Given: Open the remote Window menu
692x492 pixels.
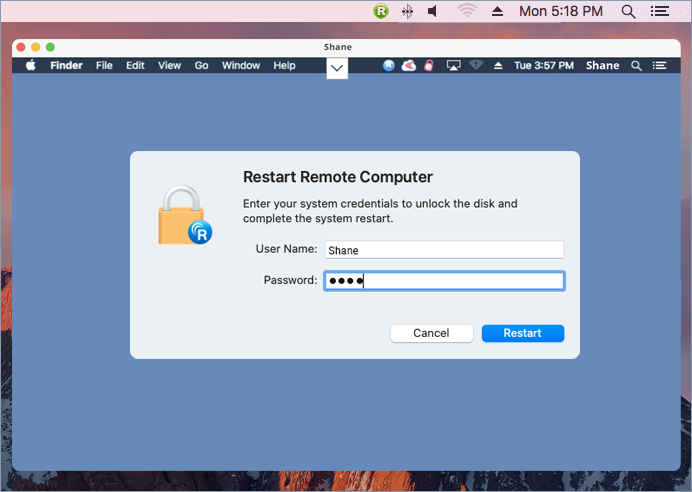Looking at the screenshot, I should coord(241,65).
